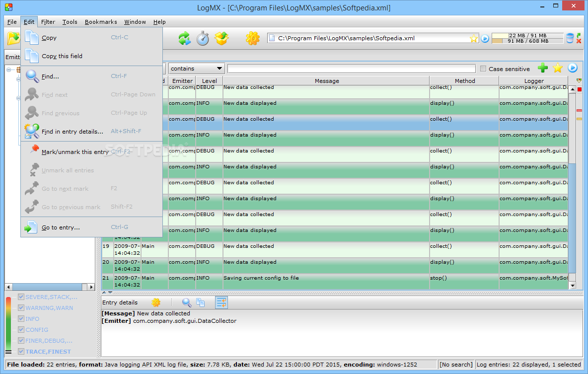588x374 pixels.
Task: Click the top memory usage bar showing 22 MB / 91 MB
Action: pyautogui.click(x=527, y=36)
